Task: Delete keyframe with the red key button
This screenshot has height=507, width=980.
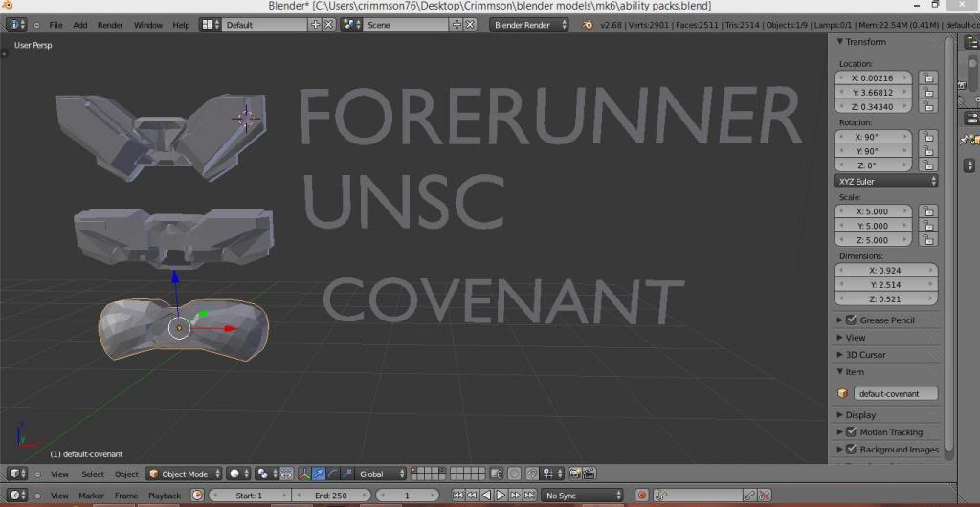Action: pyautogui.click(x=763, y=496)
